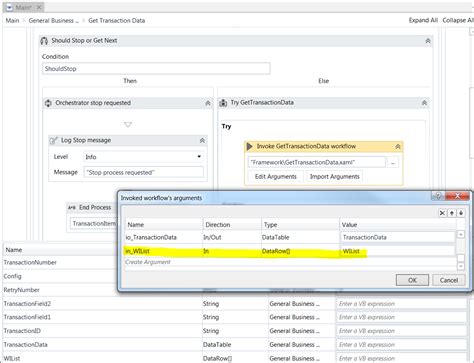Click the Invoke GetTransactionData workflow play icon
Image resolution: width=474 pixels, height=363 pixels.
pos(249,146)
